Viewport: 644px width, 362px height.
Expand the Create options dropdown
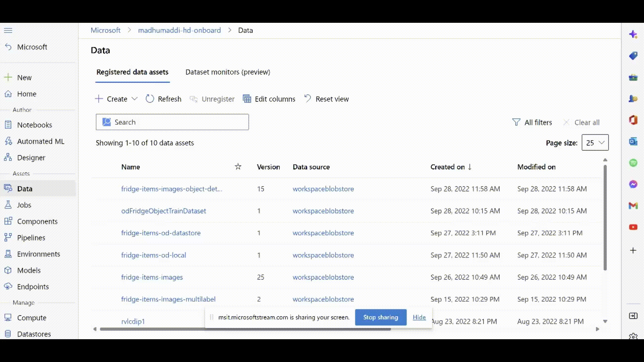(135, 99)
